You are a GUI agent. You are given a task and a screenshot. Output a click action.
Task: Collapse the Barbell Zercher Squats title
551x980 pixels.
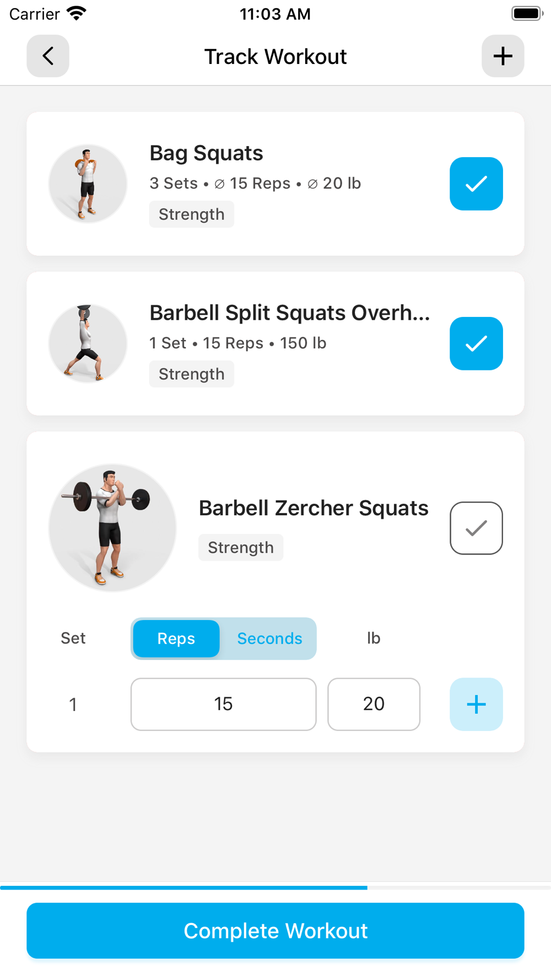click(x=314, y=508)
